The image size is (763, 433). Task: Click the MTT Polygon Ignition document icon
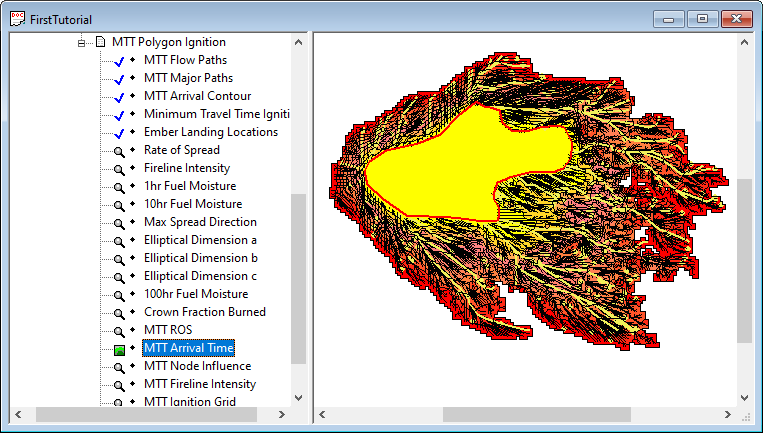tap(100, 42)
